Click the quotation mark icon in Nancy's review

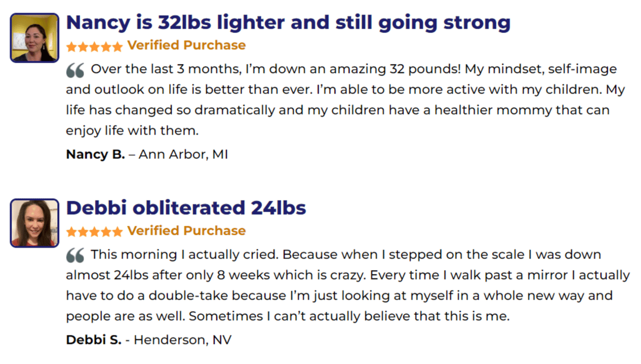(x=75, y=70)
